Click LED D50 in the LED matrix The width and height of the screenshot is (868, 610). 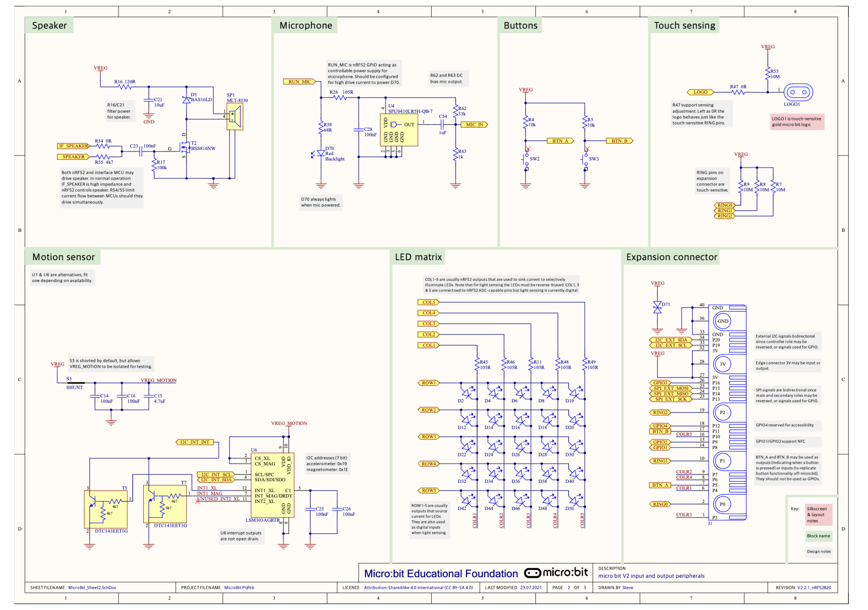coord(575,501)
